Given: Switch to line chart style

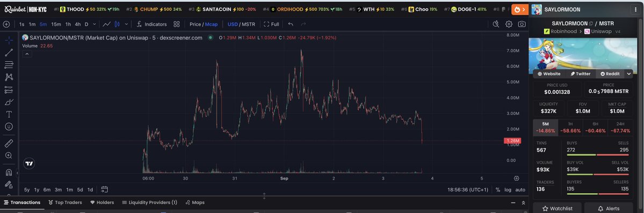Looking at the screenshot, I should 106,24.
